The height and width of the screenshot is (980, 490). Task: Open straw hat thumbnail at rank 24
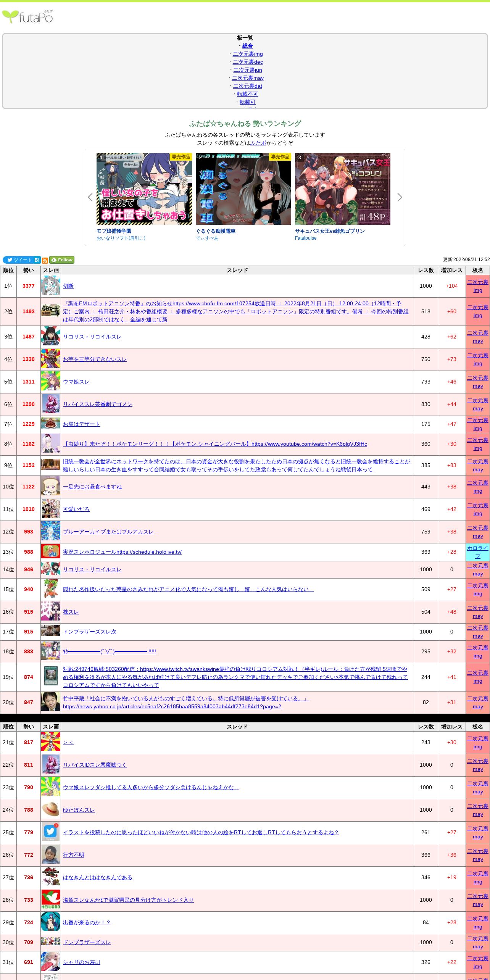51,810
